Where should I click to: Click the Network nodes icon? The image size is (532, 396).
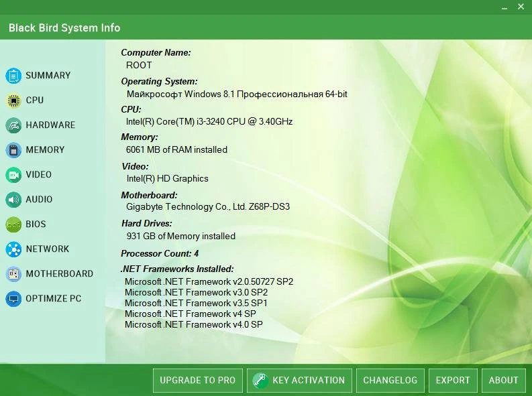click(x=13, y=249)
